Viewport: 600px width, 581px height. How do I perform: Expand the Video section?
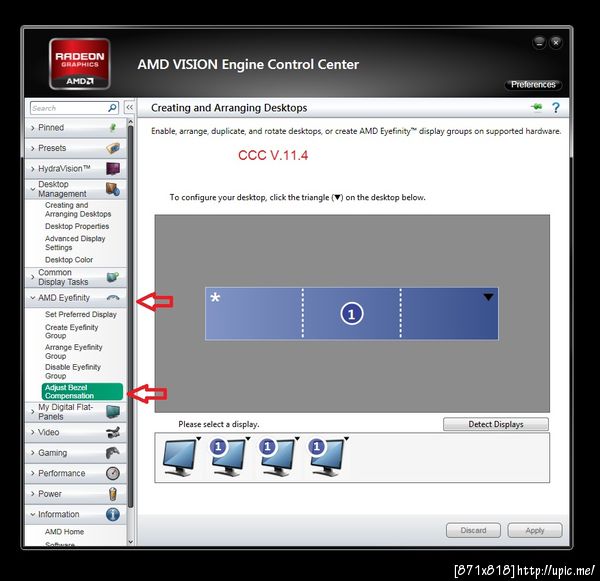33,432
